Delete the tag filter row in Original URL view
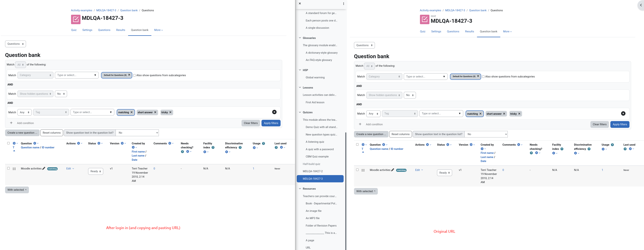 click(623, 113)
